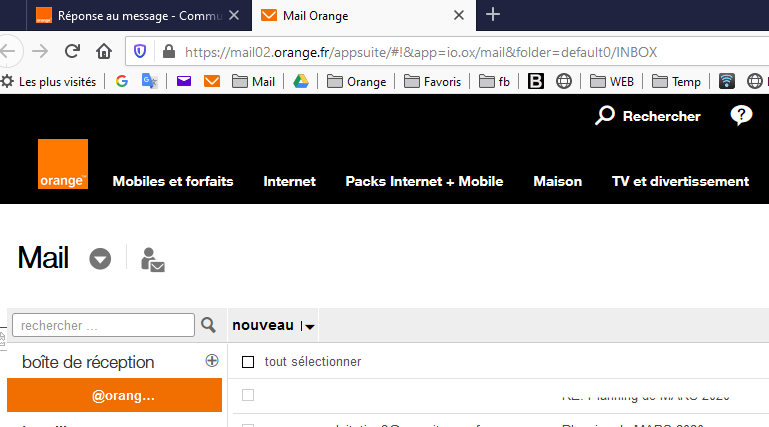This screenshot has height=427, width=769.
Task: Expand the Mail app switcher arrow
Action: coord(100,259)
